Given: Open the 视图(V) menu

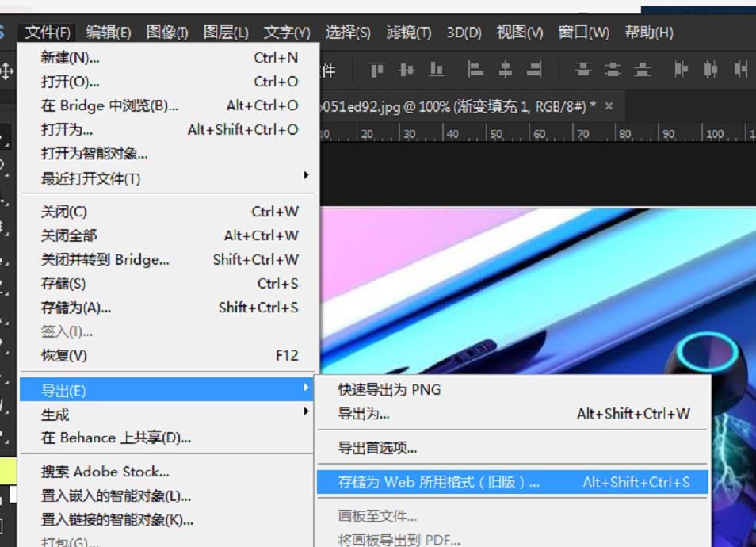Looking at the screenshot, I should 520,33.
